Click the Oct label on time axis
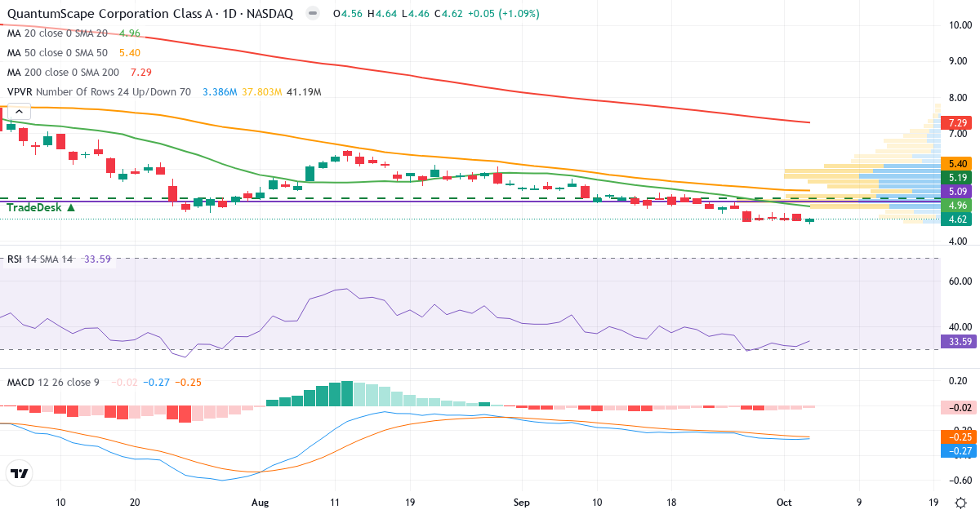This screenshot has height=514, width=980. pyautogui.click(x=782, y=503)
